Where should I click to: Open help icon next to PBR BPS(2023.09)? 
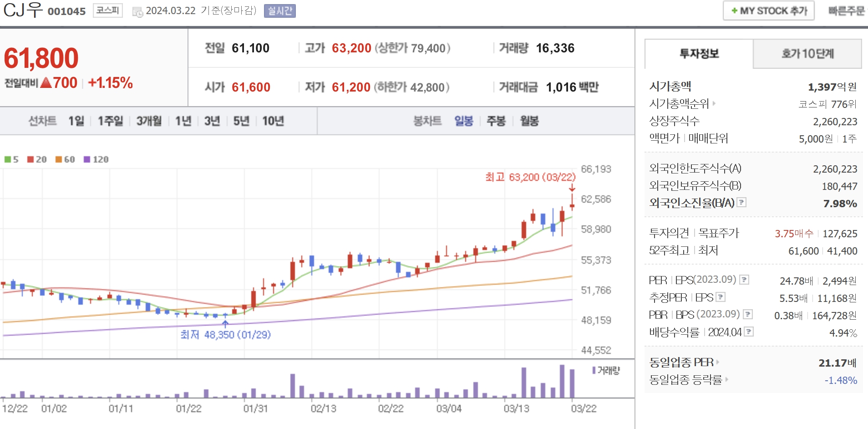point(748,314)
